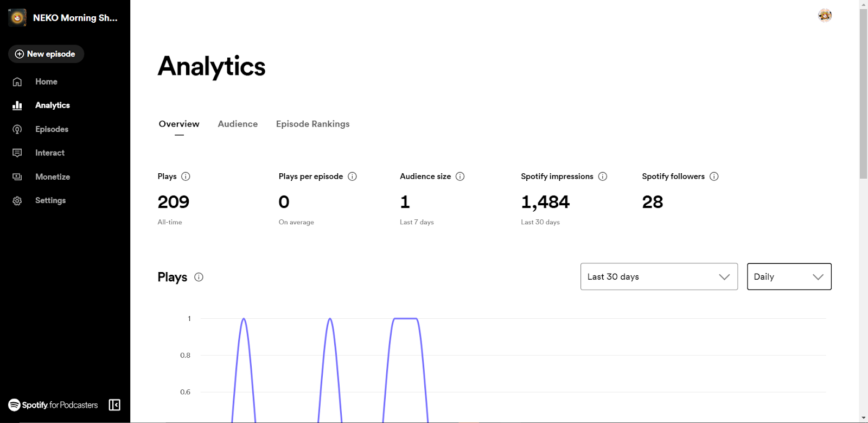The height and width of the screenshot is (423, 868).
Task: Click the On average label
Action: tap(296, 222)
